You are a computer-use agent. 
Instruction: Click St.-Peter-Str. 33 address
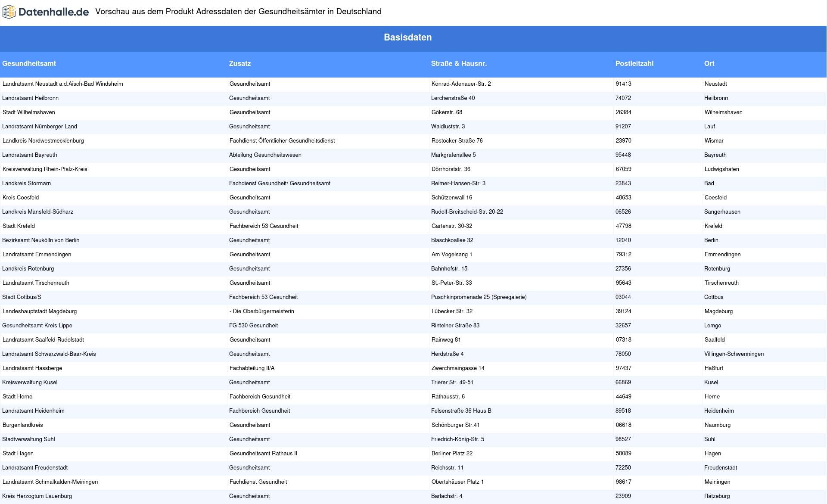452,283
